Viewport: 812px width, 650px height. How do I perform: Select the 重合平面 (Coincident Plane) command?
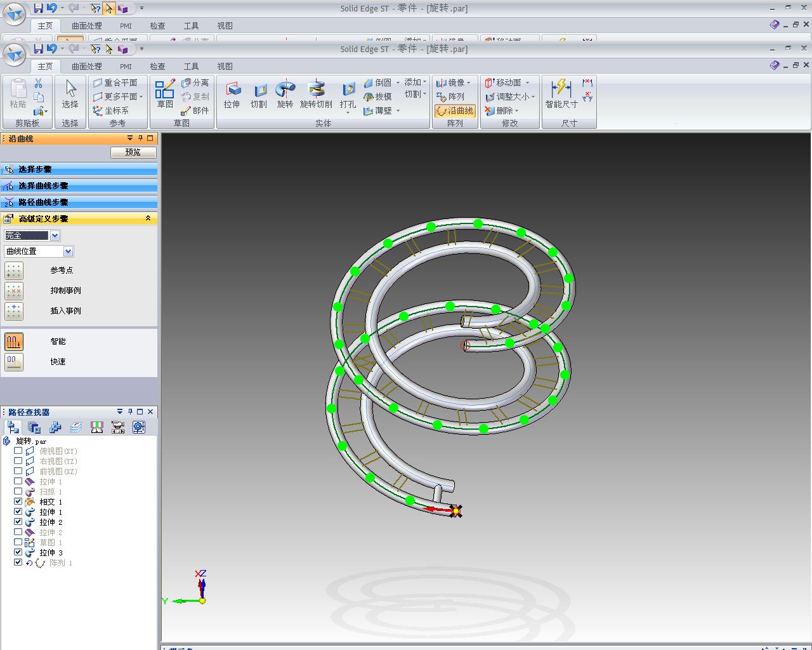click(115, 83)
